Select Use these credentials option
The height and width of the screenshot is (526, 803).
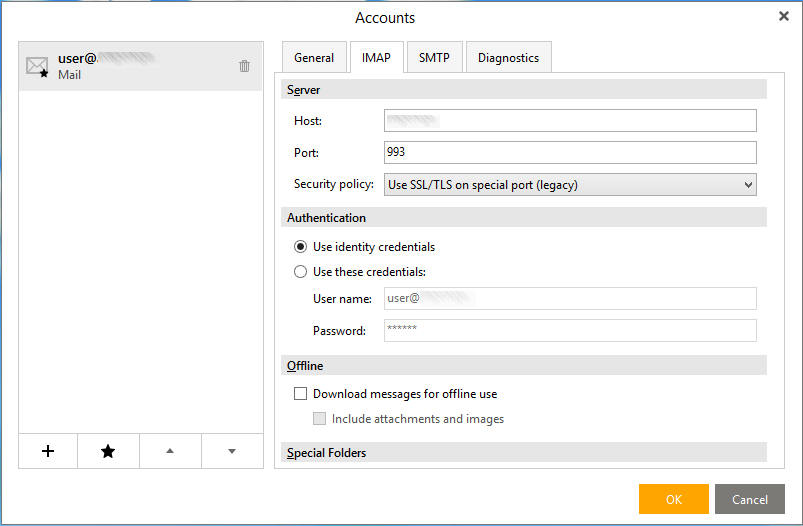pyautogui.click(x=301, y=272)
